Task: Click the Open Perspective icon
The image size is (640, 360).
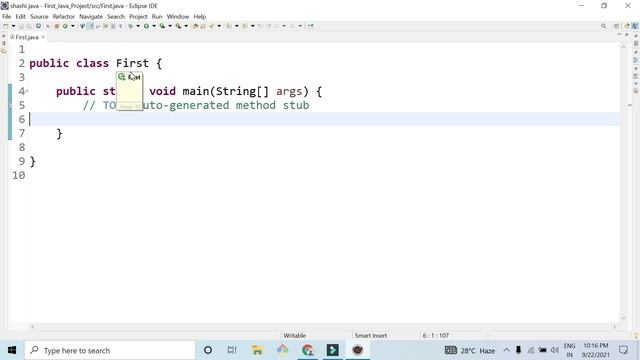Action: pyautogui.click(x=616, y=26)
